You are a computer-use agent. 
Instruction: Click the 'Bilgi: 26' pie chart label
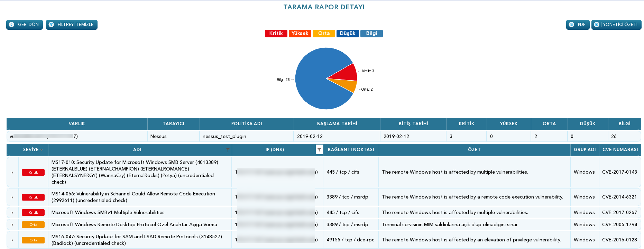tap(283, 80)
